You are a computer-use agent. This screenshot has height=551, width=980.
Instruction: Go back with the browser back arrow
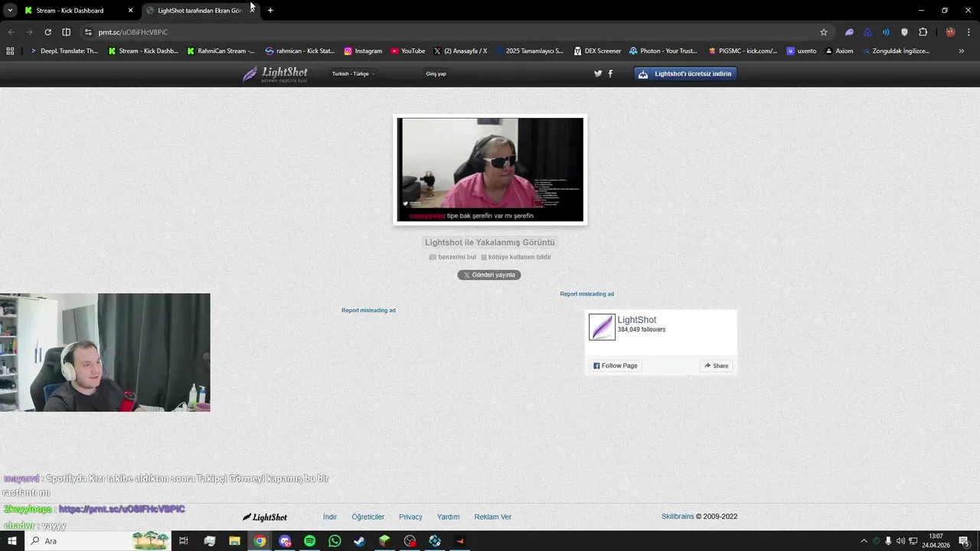11,32
